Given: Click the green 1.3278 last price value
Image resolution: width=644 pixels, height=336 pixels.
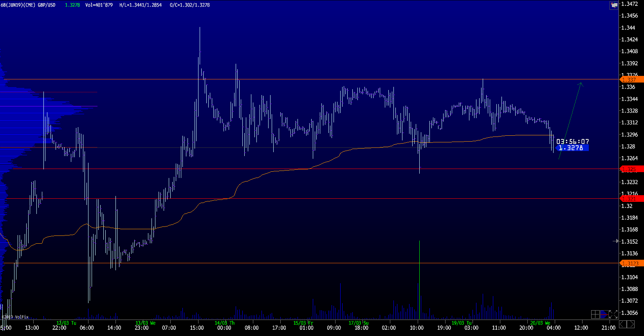Looking at the screenshot, I should [72, 5].
